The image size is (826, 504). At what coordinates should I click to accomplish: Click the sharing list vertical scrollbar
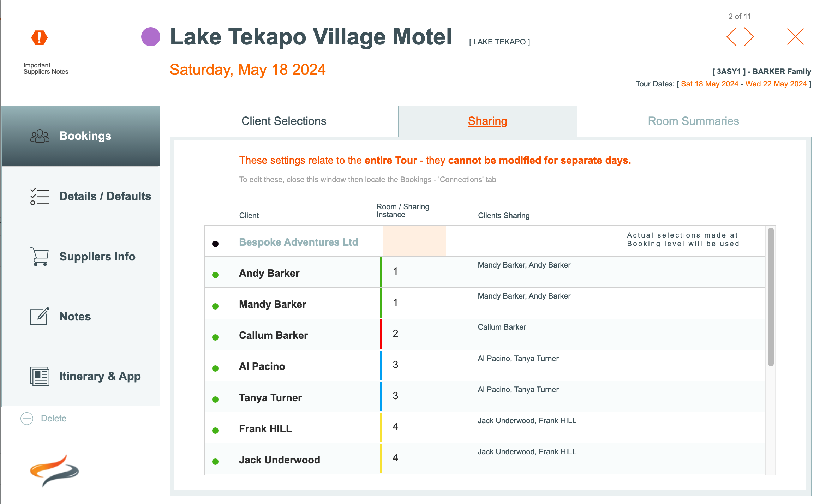(771, 296)
